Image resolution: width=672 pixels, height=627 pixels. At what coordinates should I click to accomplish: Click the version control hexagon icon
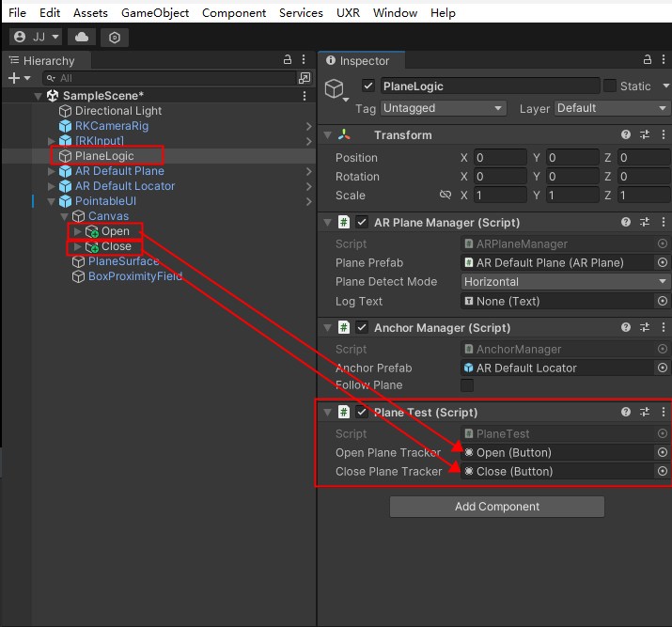coord(115,38)
